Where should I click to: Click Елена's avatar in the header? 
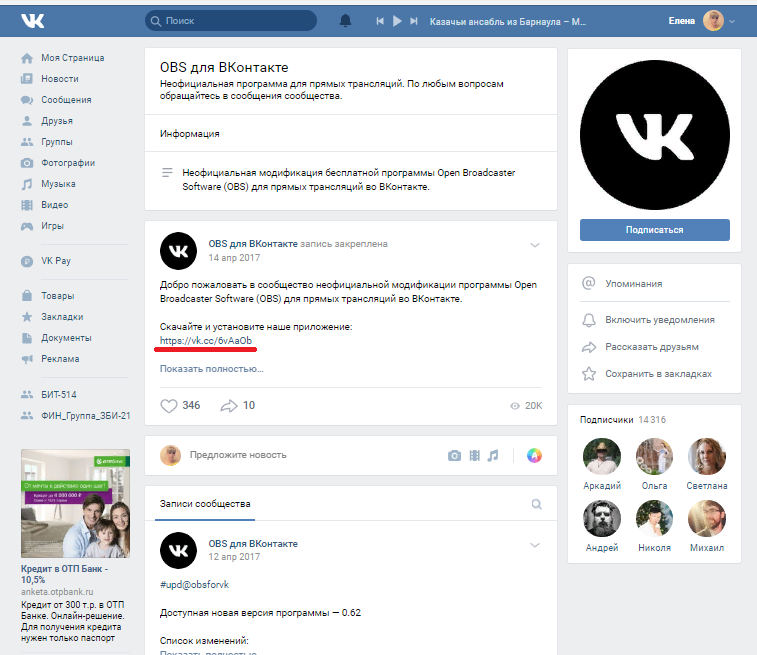(x=713, y=21)
